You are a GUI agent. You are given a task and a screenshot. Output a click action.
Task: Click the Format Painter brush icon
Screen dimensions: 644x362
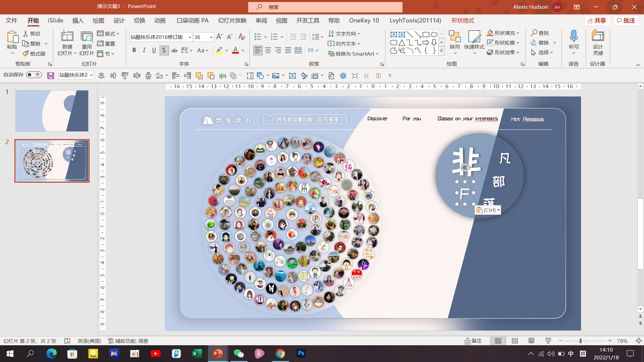click(x=26, y=54)
